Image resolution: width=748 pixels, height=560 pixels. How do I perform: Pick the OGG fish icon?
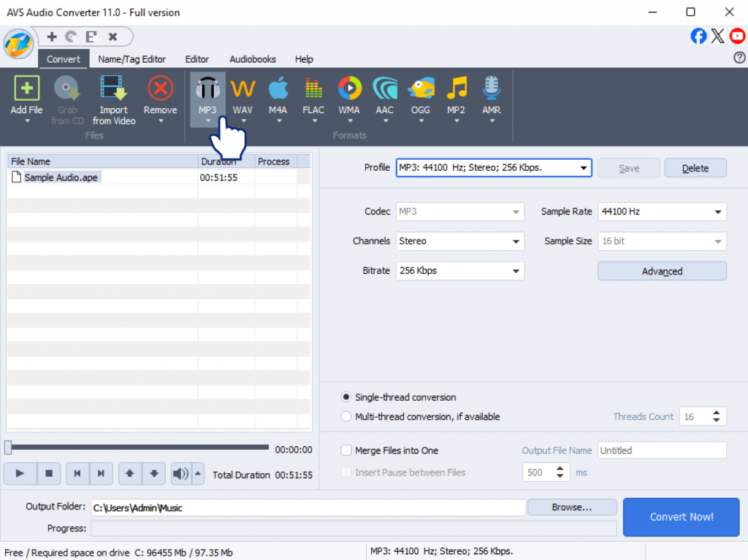point(420,88)
